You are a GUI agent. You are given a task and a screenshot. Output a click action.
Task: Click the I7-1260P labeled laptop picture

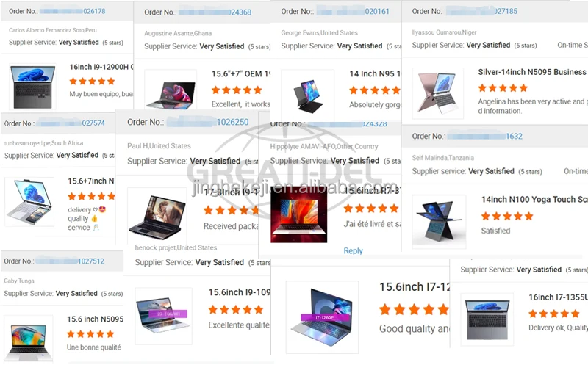click(322, 317)
